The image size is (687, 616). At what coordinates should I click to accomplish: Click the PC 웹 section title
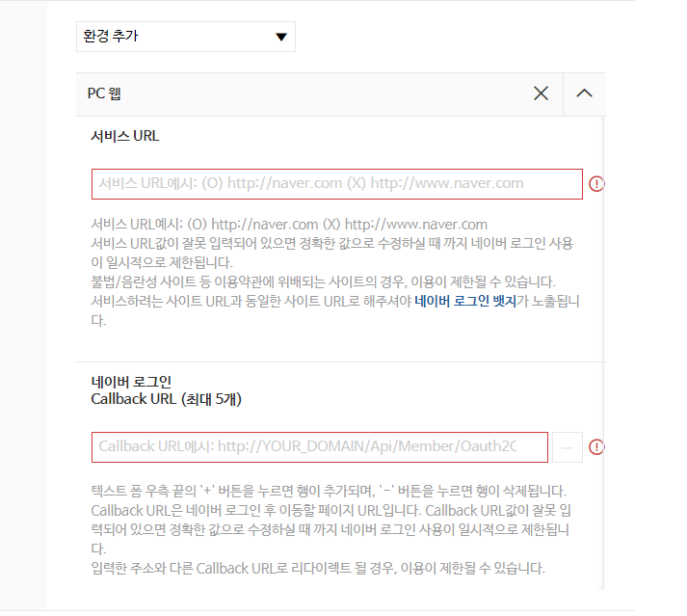click(x=104, y=94)
